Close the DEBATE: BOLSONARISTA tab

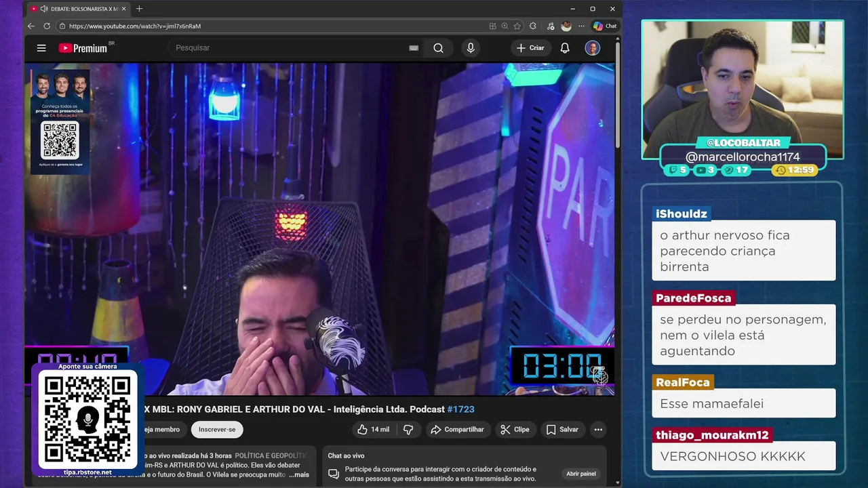tap(124, 9)
